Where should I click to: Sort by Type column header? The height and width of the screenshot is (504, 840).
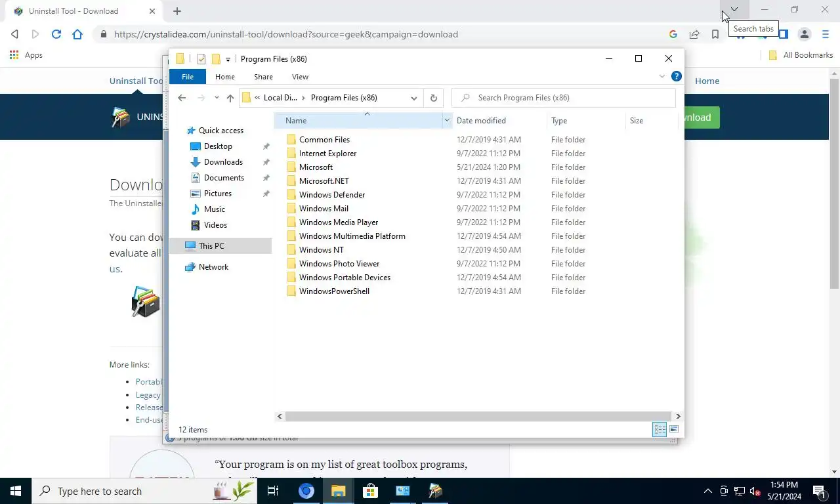point(586,121)
